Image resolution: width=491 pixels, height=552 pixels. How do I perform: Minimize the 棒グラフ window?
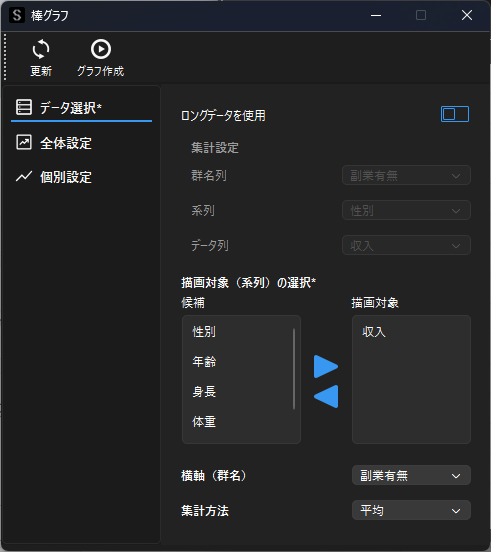coord(376,15)
